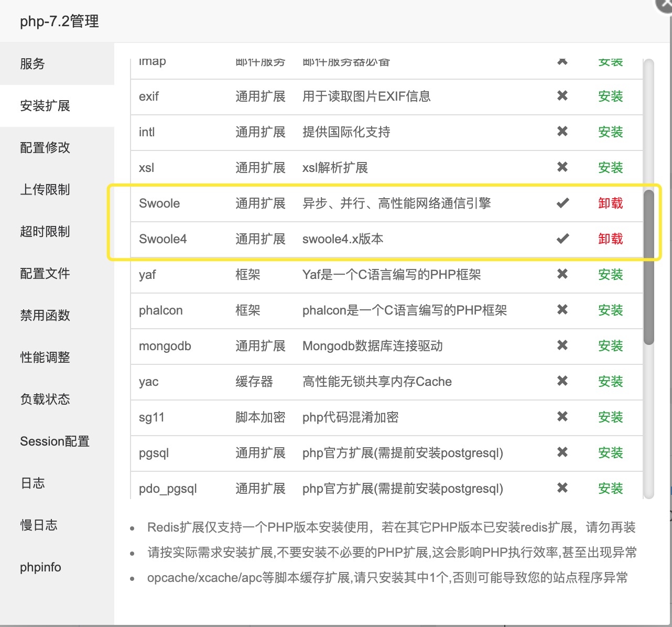
Task: Click the swoole4.x版本 description
Action: tap(343, 239)
